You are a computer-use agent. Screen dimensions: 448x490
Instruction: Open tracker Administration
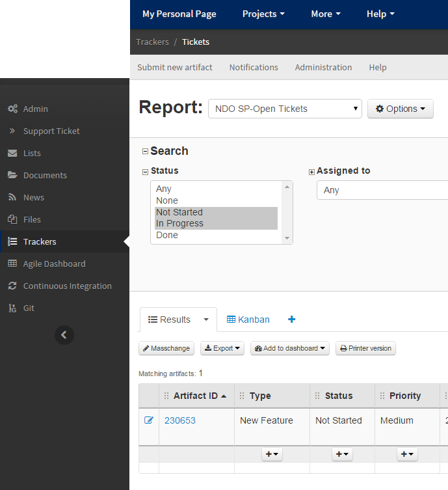323,67
